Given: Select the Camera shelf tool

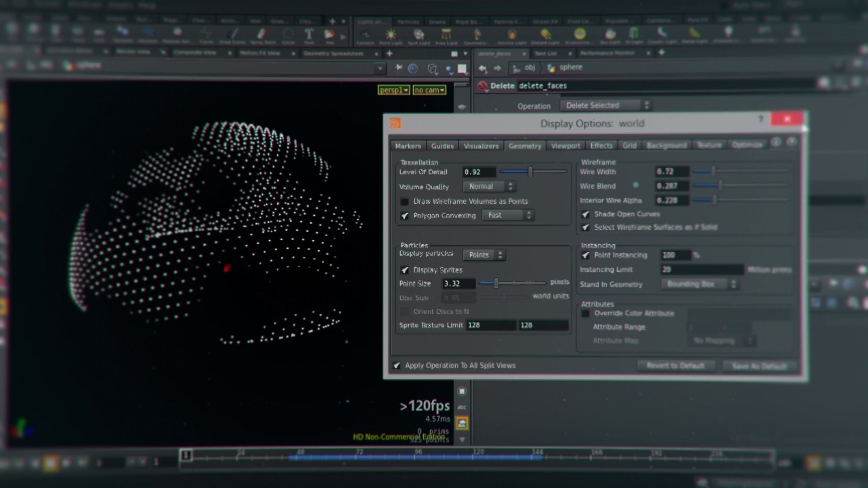Looking at the screenshot, I should tap(365, 36).
